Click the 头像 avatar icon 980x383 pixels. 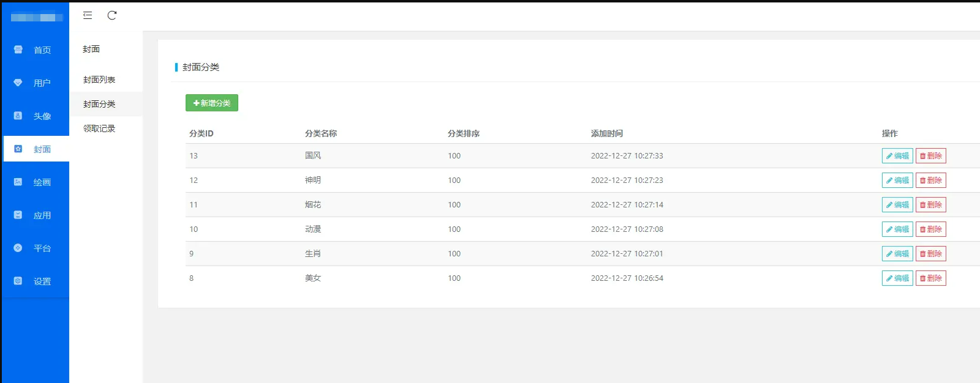tap(18, 116)
